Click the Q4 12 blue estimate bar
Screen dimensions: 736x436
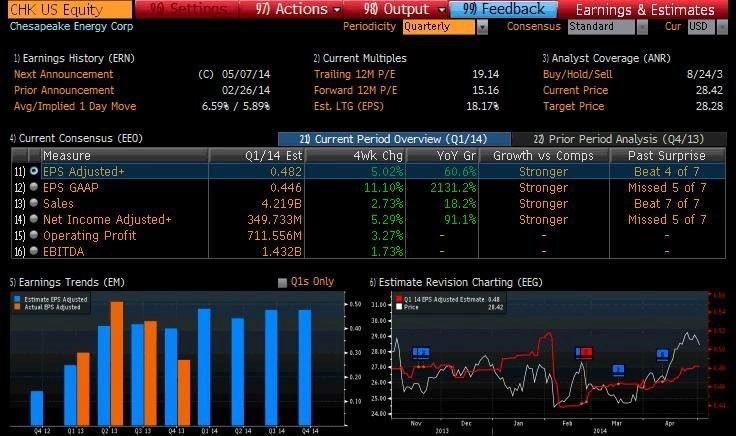(37, 408)
